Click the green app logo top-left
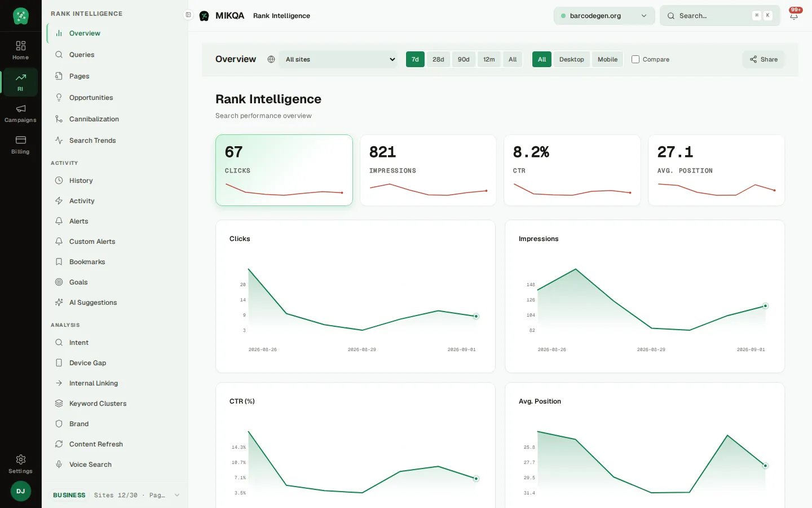Image resolution: width=812 pixels, height=508 pixels. pyautogui.click(x=21, y=16)
